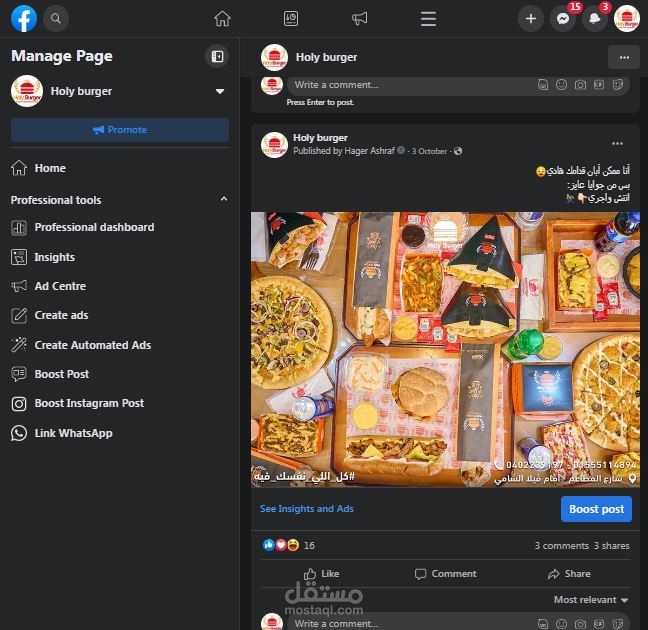648x630 pixels.
Task: Click the Promote button
Action: (x=120, y=130)
